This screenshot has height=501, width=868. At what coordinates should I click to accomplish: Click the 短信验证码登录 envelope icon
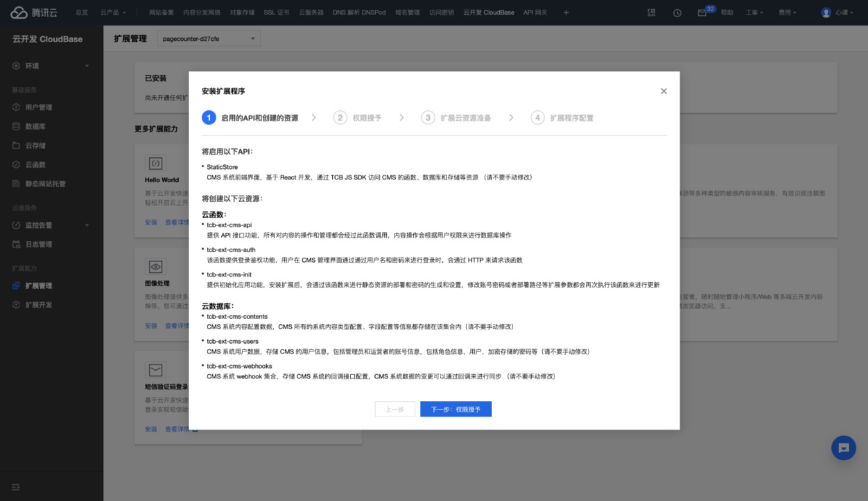pos(155,370)
